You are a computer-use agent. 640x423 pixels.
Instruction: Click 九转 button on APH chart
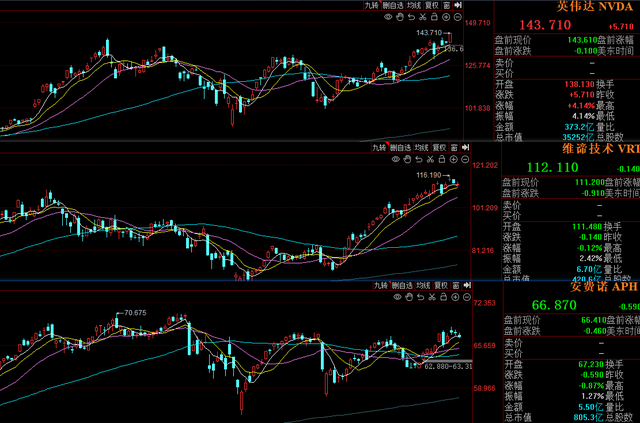tap(381, 285)
